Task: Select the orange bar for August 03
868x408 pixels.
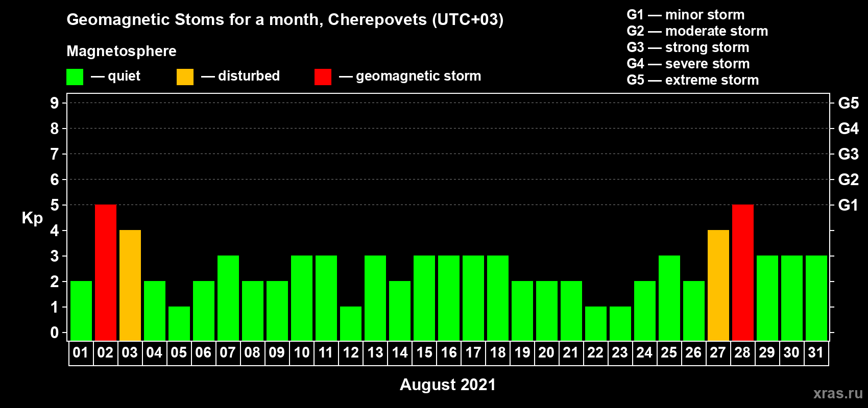Action: (130, 285)
